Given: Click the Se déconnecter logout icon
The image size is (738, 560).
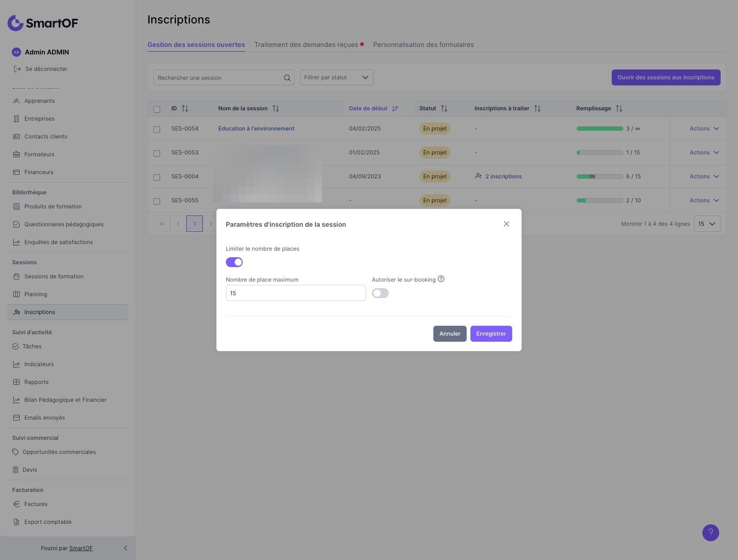Looking at the screenshot, I should tap(17, 69).
